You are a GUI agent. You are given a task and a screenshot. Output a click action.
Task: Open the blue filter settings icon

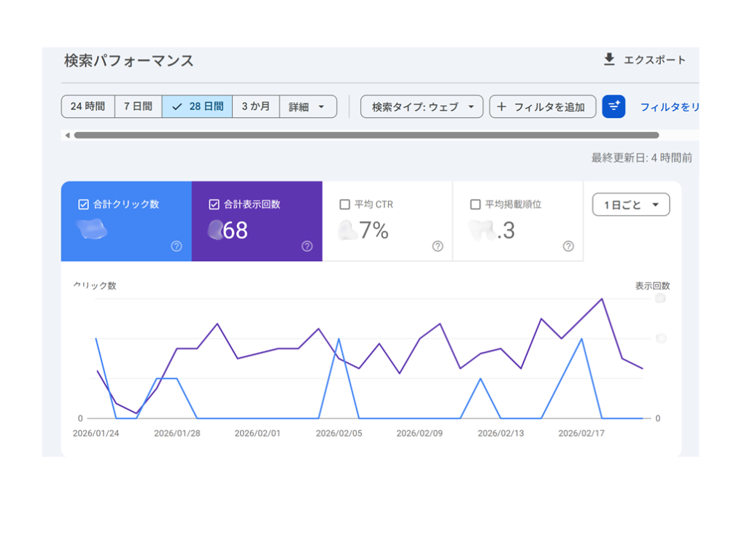[614, 106]
